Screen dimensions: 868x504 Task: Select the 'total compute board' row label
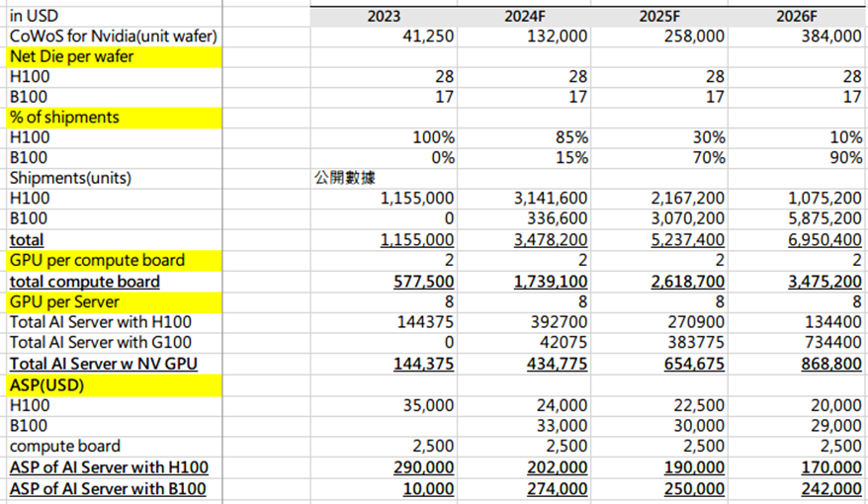click(x=84, y=282)
